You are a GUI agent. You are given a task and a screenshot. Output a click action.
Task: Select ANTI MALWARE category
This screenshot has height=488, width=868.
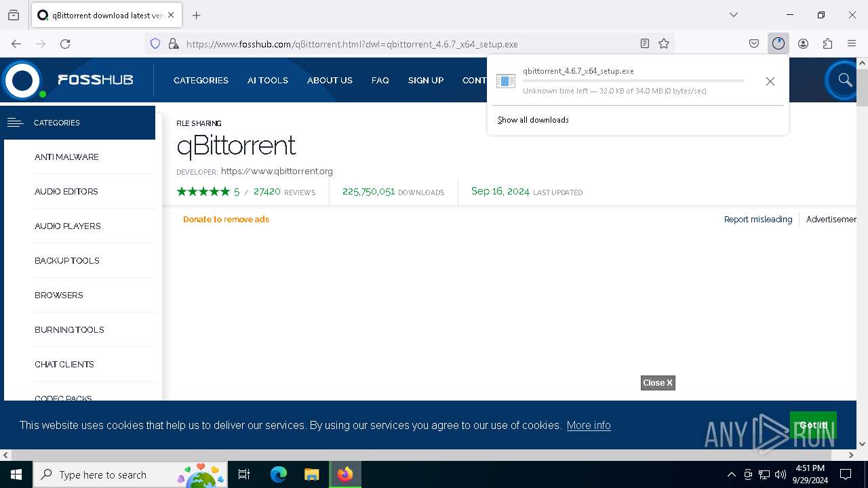pyautogui.click(x=66, y=157)
